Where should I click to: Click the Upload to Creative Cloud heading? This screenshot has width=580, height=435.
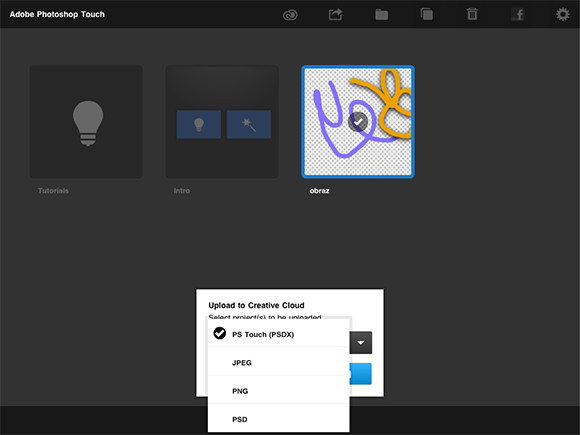coord(256,305)
